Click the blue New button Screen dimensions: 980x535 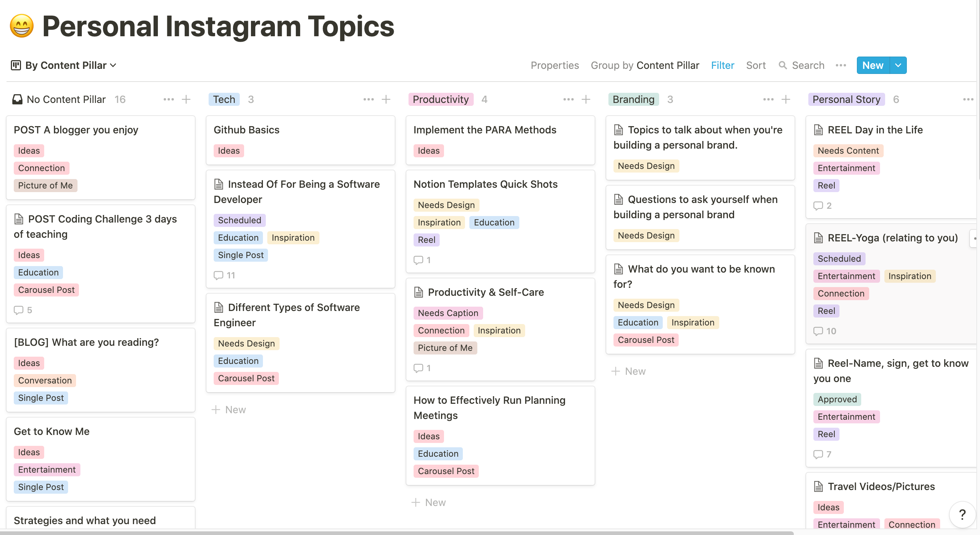click(x=872, y=66)
